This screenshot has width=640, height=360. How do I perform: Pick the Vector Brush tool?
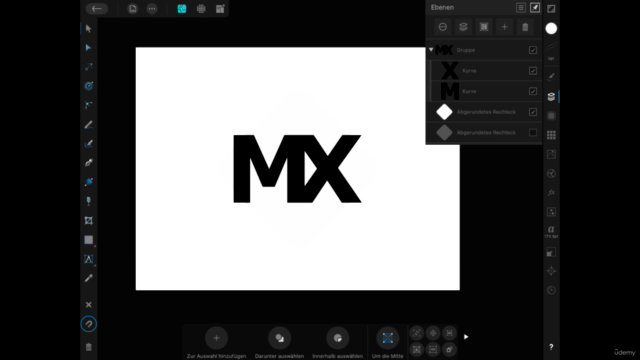click(x=89, y=144)
